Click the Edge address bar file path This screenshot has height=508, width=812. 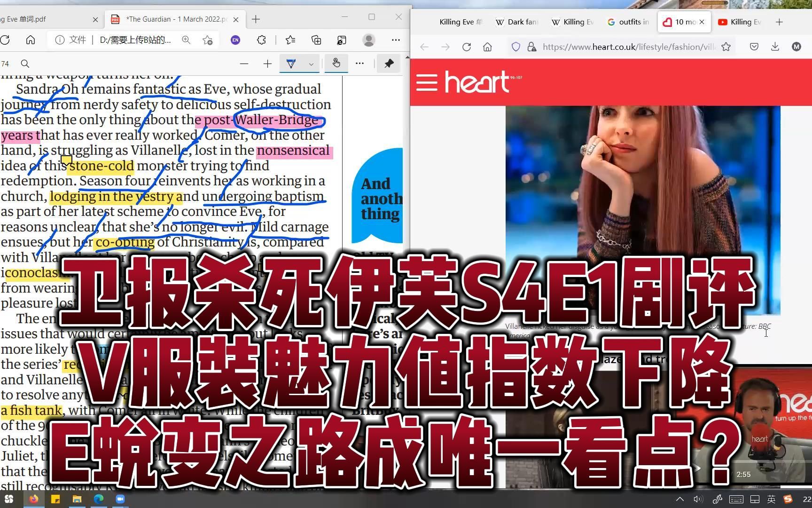tap(135, 40)
